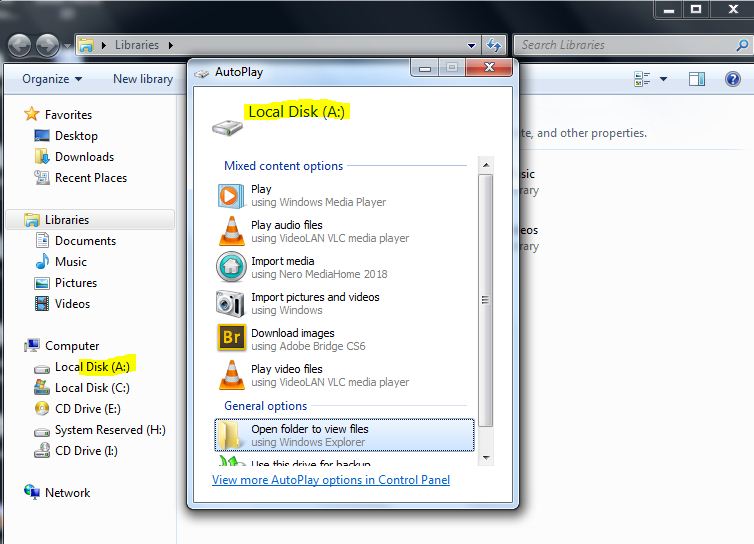Click the Favorites star icon
Viewport: 754px width, 544px height.
point(31,114)
